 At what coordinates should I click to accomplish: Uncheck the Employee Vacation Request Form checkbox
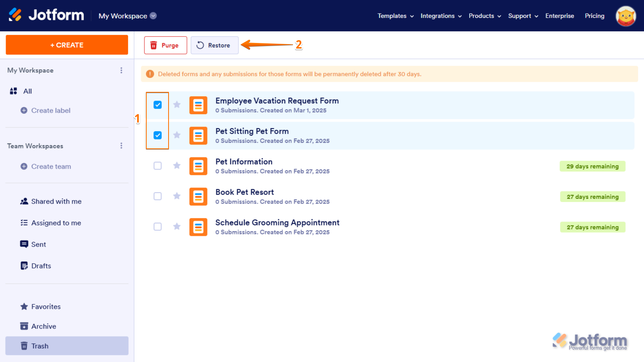[158, 105]
